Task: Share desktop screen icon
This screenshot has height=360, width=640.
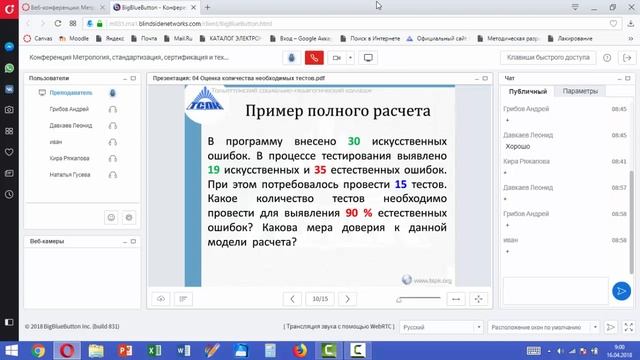Action: click(368, 58)
